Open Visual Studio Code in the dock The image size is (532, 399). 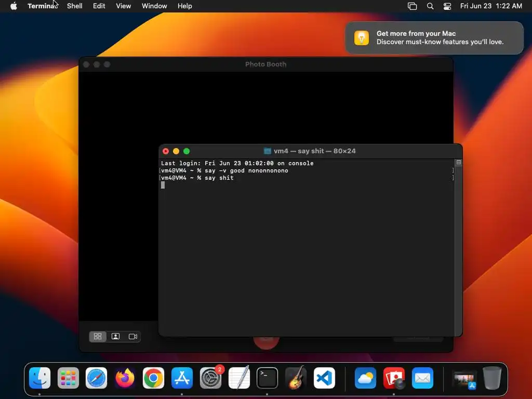[324, 378]
